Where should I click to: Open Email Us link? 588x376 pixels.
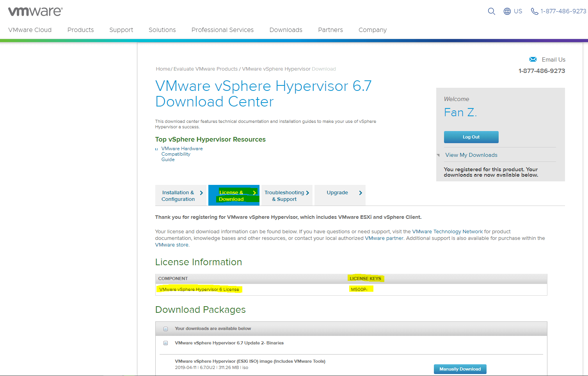click(553, 59)
